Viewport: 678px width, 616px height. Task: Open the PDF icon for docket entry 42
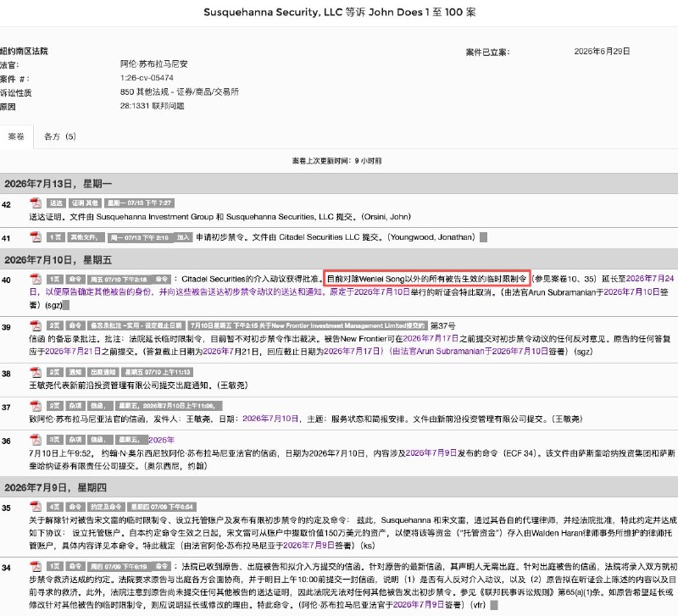point(36,203)
